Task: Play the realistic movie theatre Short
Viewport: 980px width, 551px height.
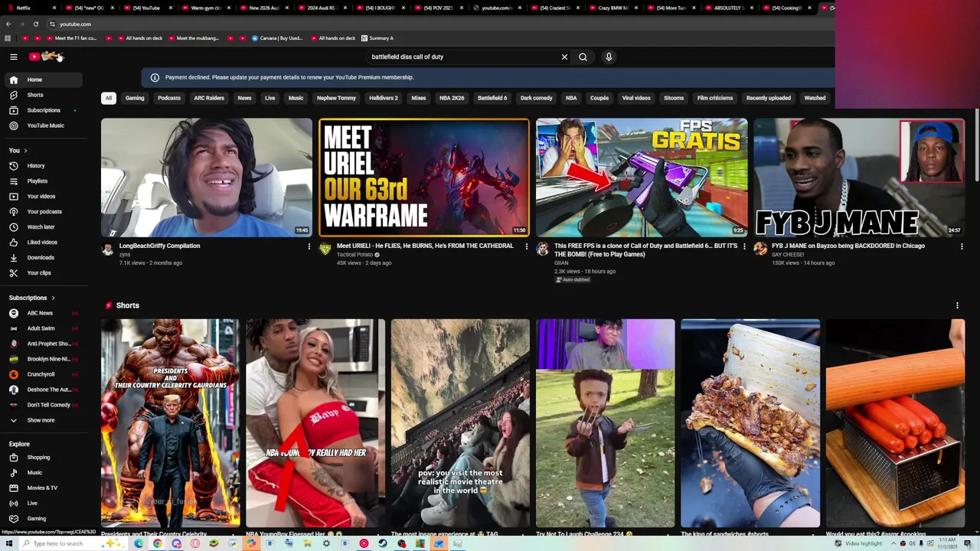Action: 460,423
